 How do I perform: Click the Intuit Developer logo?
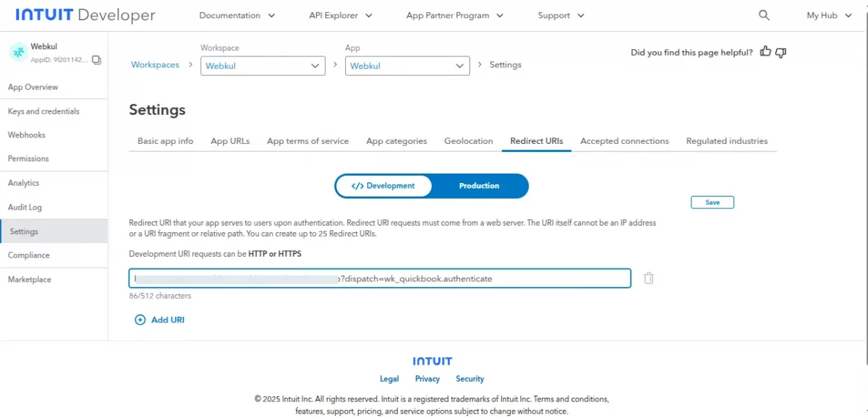point(85,15)
